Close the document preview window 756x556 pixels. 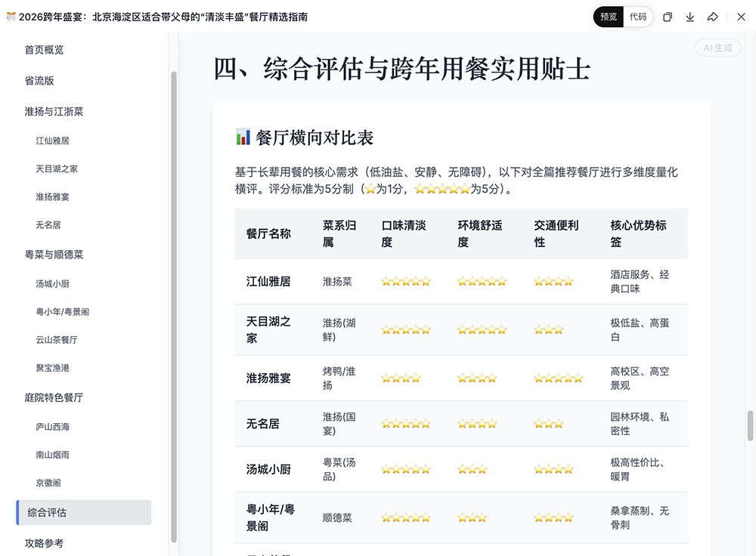(x=741, y=17)
